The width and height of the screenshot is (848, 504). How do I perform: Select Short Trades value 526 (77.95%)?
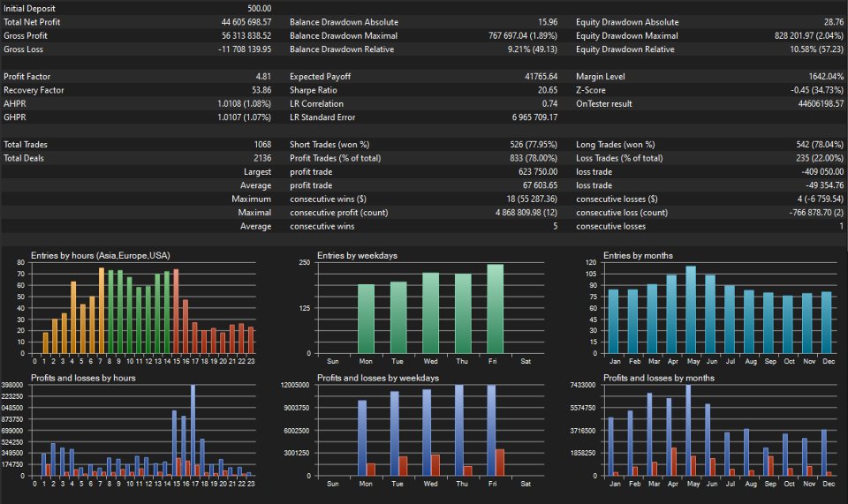coord(534,145)
